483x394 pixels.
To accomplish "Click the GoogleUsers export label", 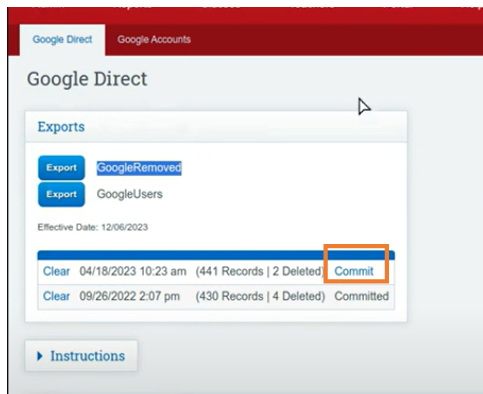I will (130, 194).
